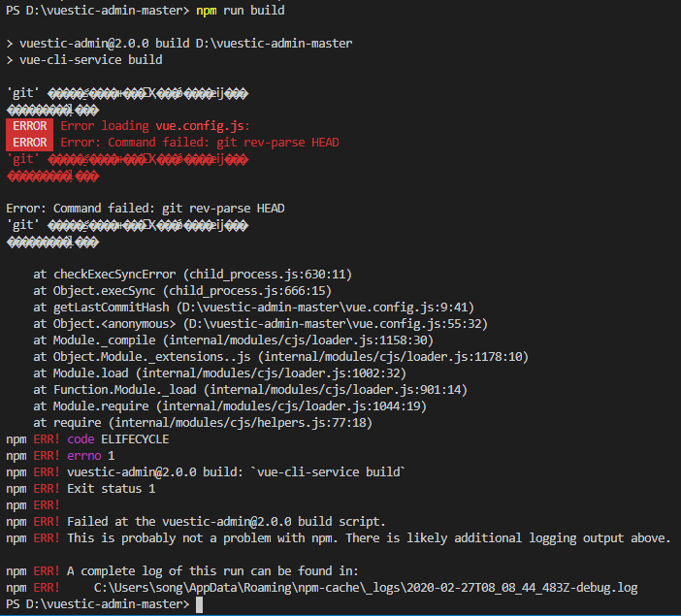
Task: Click the yellow npm command word
Action: click(207, 11)
